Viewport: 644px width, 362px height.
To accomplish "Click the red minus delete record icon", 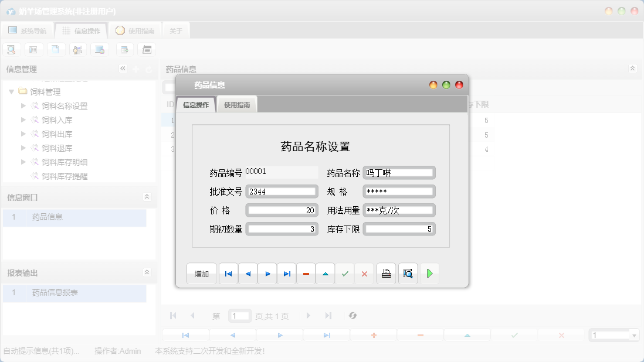I will point(306,273).
